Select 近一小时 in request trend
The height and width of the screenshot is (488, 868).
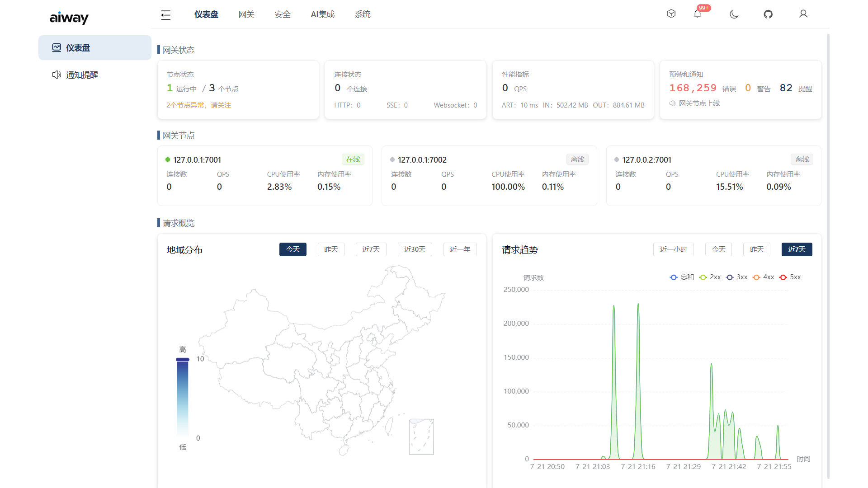pos(674,249)
